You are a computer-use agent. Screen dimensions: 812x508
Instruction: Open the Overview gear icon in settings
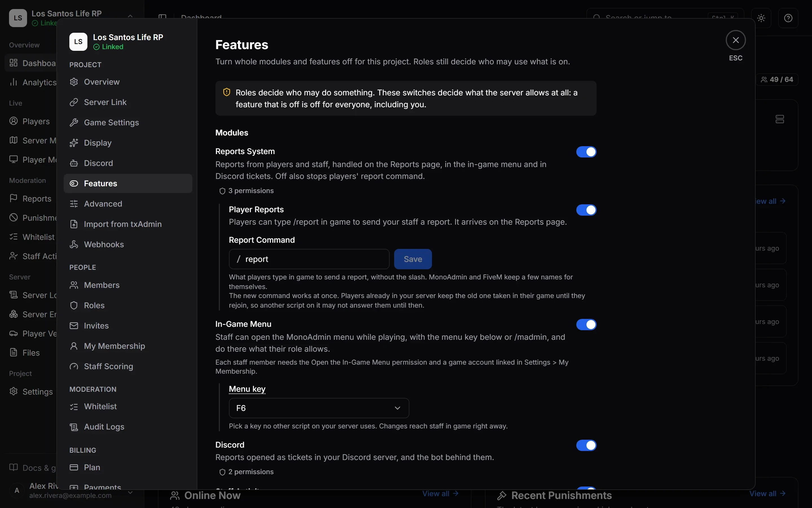(74, 82)
